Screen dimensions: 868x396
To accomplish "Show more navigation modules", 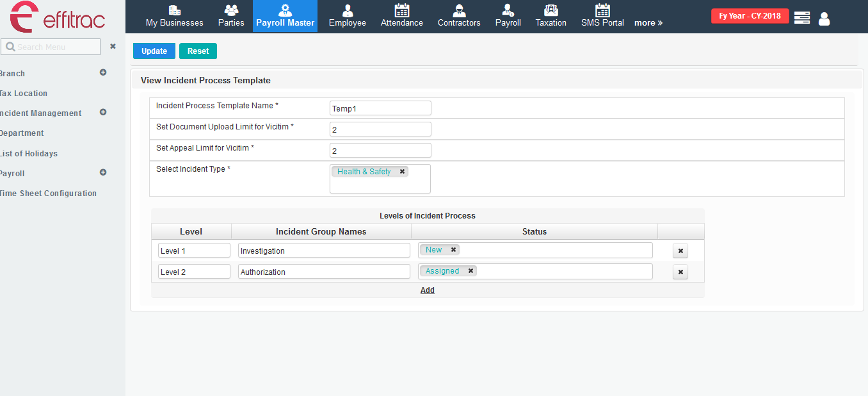I will [648, 23].
